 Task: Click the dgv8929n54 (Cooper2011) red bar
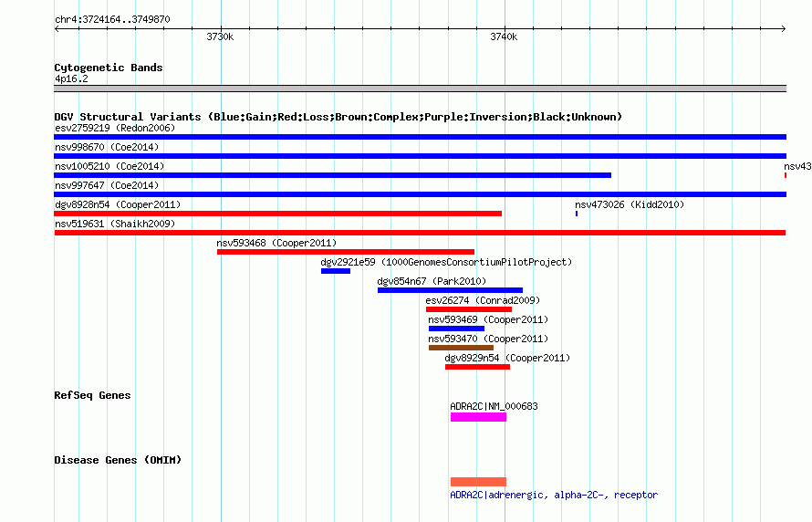(x=477, y=367)
